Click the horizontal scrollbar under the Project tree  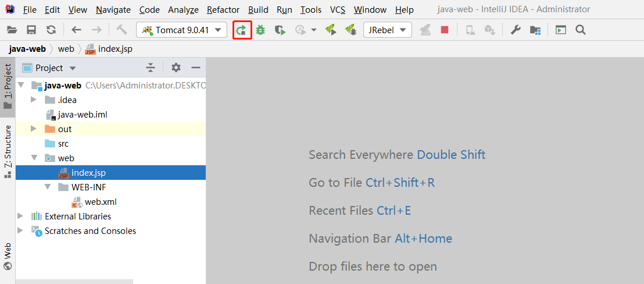coord(74,282)
